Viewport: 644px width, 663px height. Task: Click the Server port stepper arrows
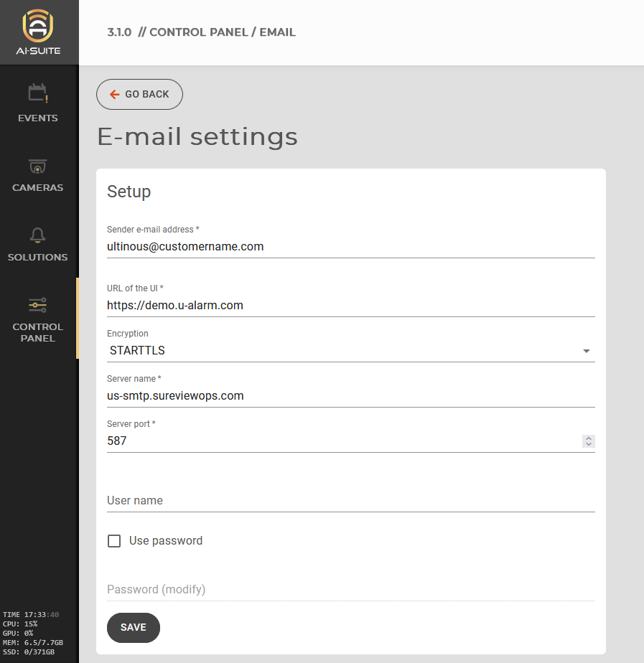[589, 441]
